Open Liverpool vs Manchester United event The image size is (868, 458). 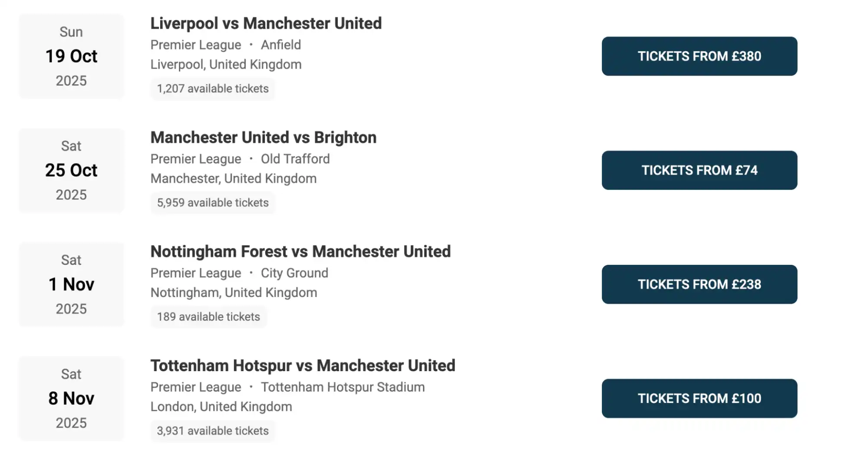[x=266, y=23]
